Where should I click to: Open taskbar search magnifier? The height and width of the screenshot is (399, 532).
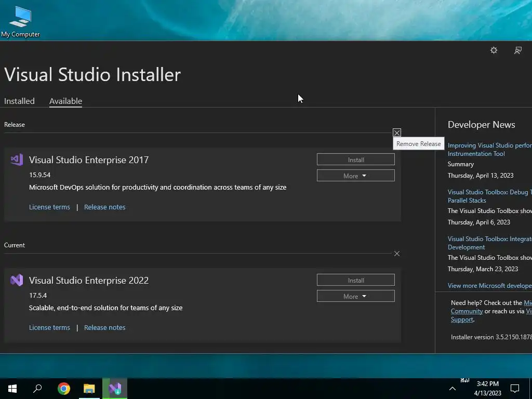(37, 389)
